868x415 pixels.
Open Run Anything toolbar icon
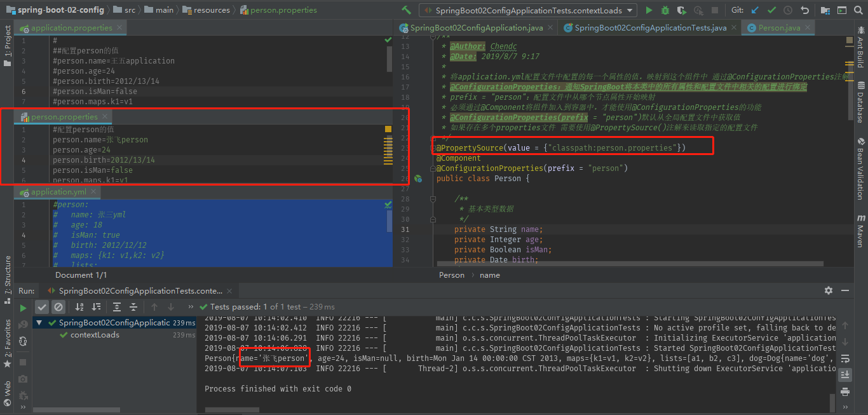(842, 10)
